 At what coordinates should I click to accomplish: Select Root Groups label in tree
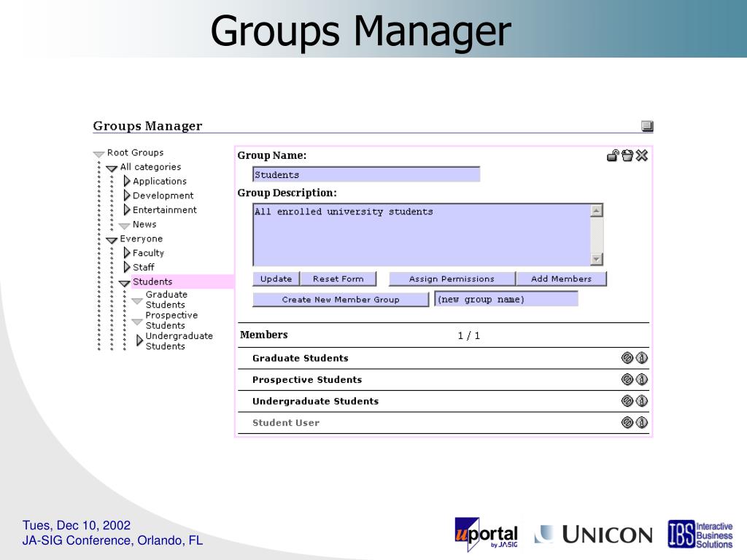click(135, 152)
